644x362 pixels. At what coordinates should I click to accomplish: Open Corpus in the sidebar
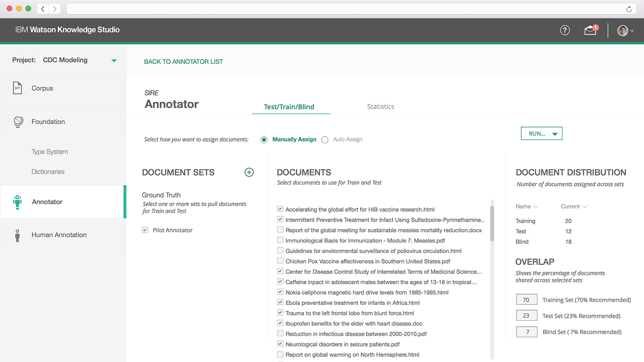[x=63, y=88]
